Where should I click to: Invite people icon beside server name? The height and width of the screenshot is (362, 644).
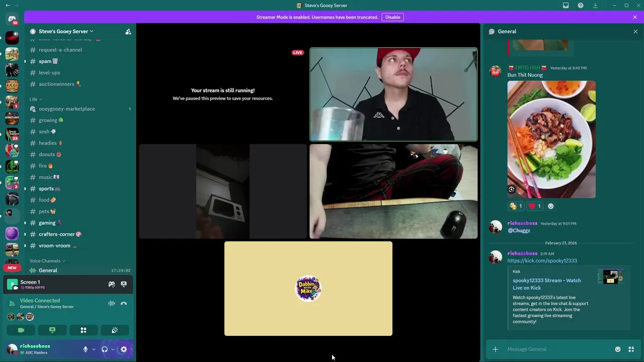point(128,31)
